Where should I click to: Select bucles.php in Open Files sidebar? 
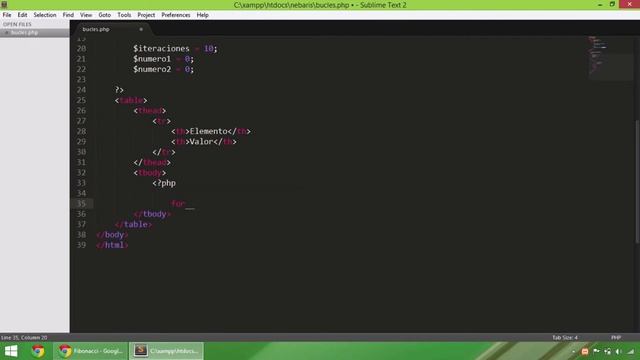[x=24, y=32]
